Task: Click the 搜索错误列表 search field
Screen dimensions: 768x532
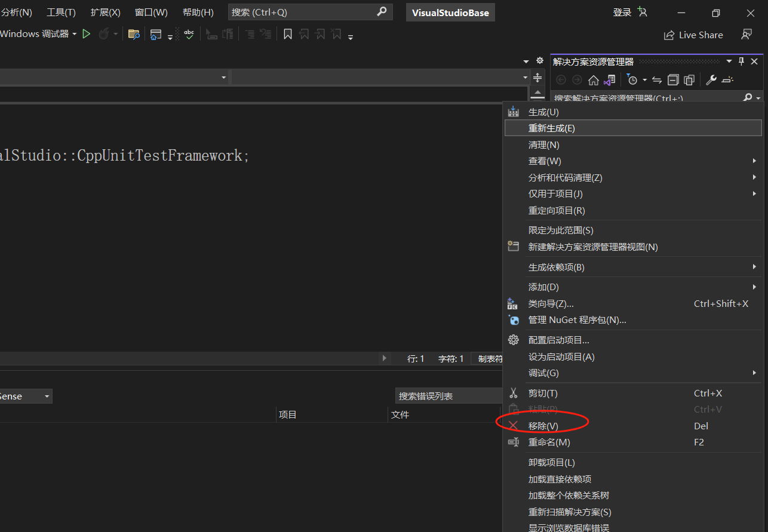Action: pos(449,396)
